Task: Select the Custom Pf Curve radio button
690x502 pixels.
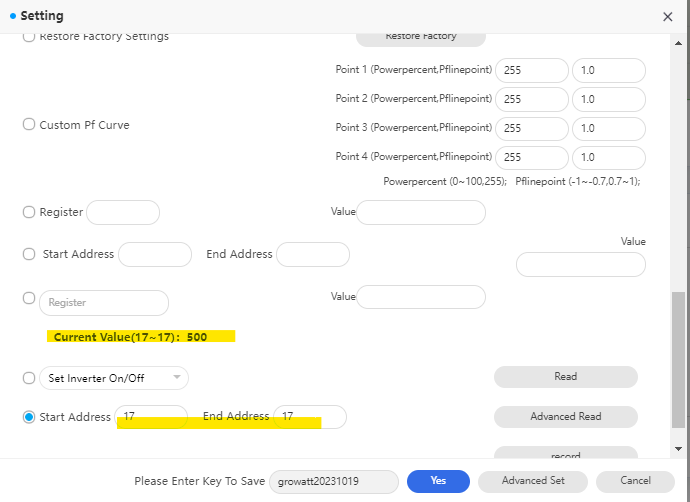Action: pyautogui.click(x=29, y=125)
